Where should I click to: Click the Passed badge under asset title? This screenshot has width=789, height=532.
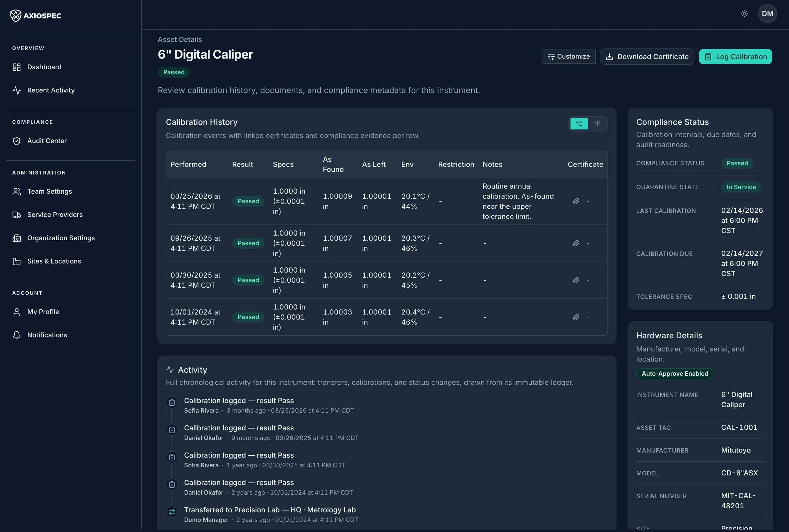(x=174, y=72)
